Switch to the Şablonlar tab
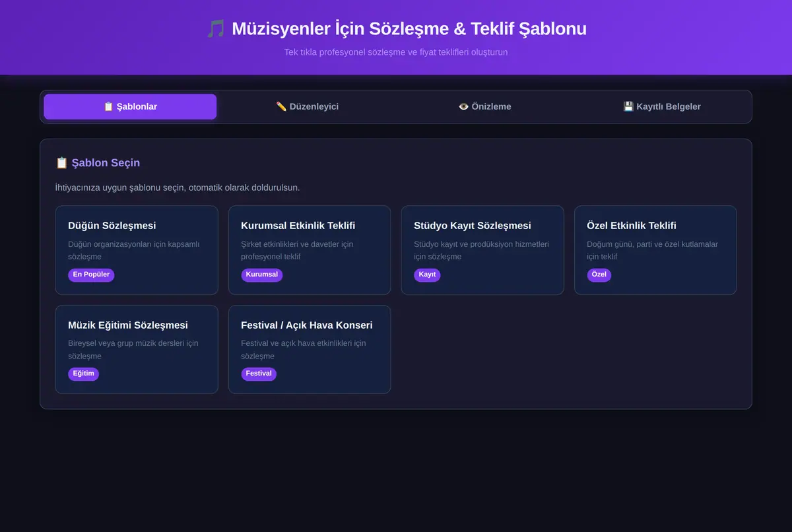This screenshot has width=792, height=532. point(130,106)
